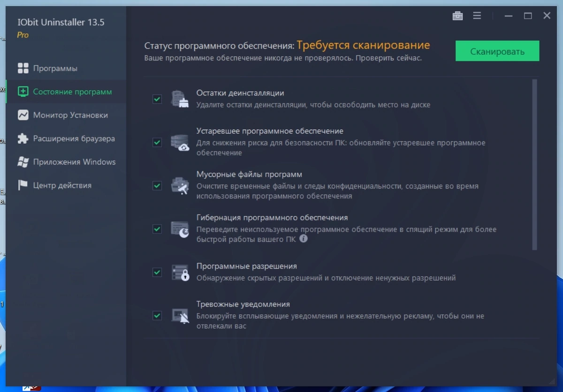Uncheck Остатки деинсталляции checkbox

point(157,99)
